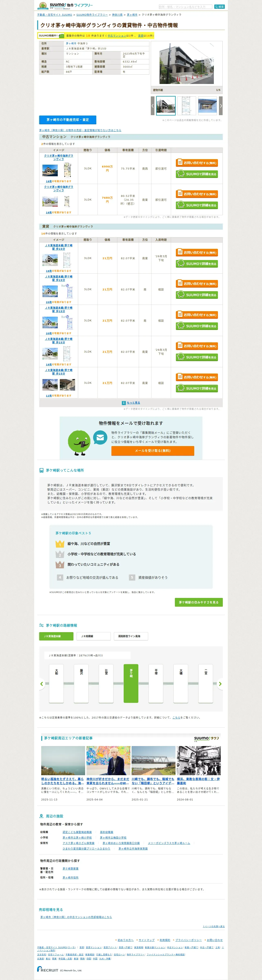This screenshot has width=262, height=980.
Task: Click ページの先頭へ戻る link
Action: pyautogui.click(x=214, y=926)
